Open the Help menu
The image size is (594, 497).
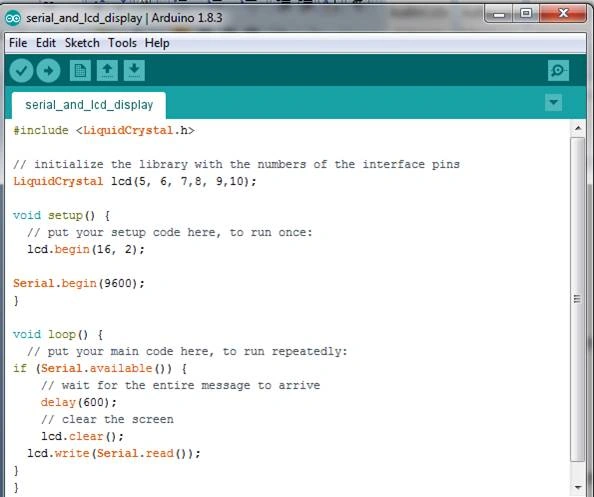pos(157,43)
